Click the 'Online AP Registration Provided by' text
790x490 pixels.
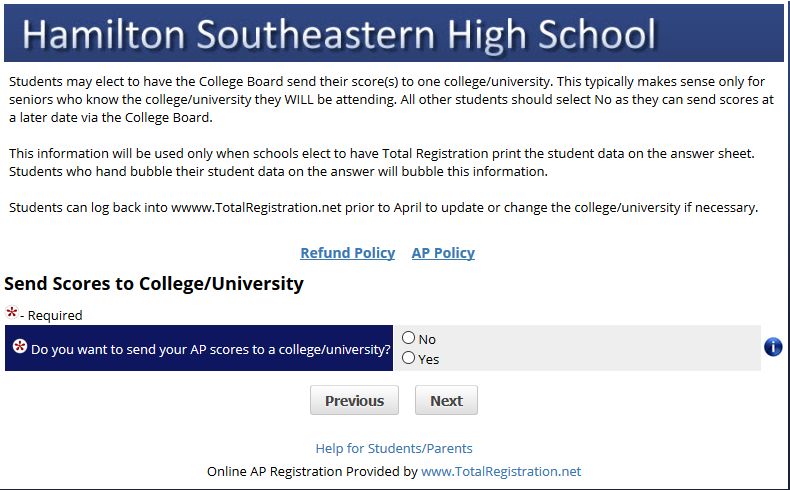[312, 471]
